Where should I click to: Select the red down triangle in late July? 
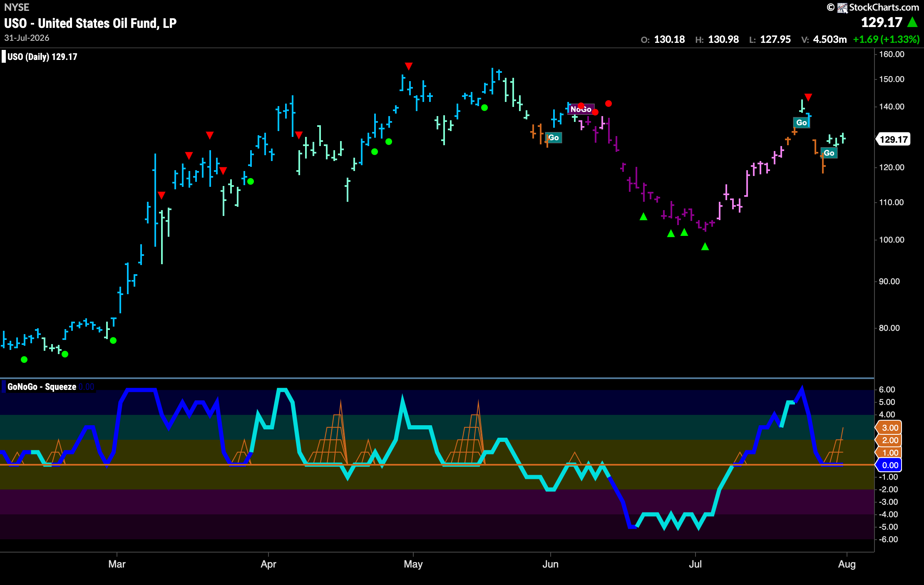[x=808, y=97]
